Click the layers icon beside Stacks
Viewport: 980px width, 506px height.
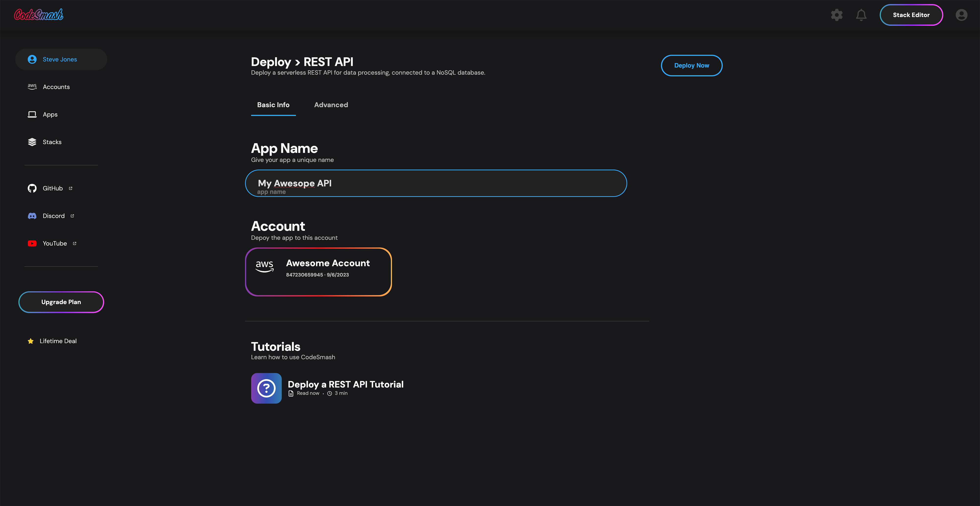click(32, 142)
